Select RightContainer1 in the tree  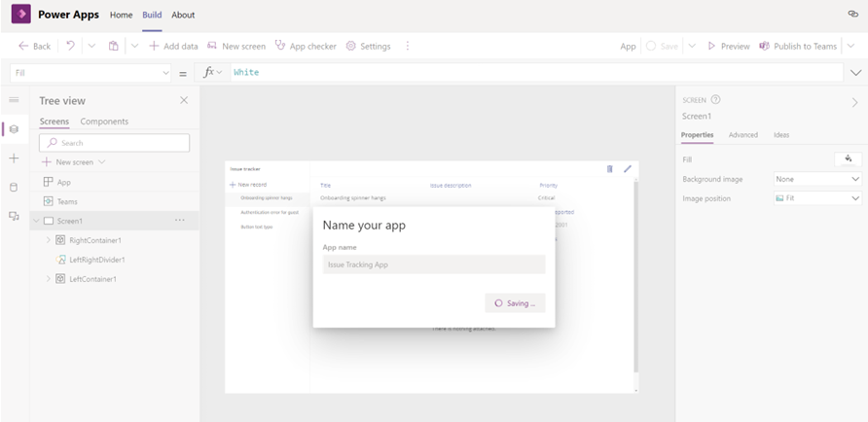pos(95,240)
